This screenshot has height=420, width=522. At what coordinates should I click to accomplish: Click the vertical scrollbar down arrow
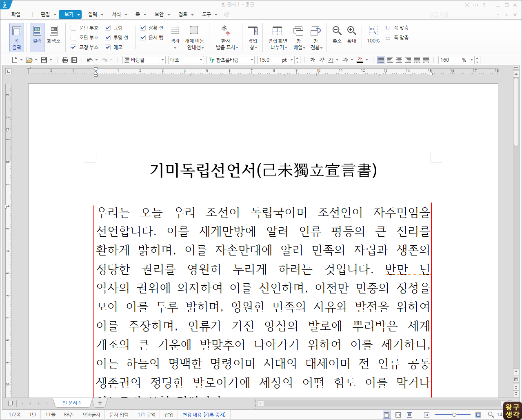(x=516, y=371)
